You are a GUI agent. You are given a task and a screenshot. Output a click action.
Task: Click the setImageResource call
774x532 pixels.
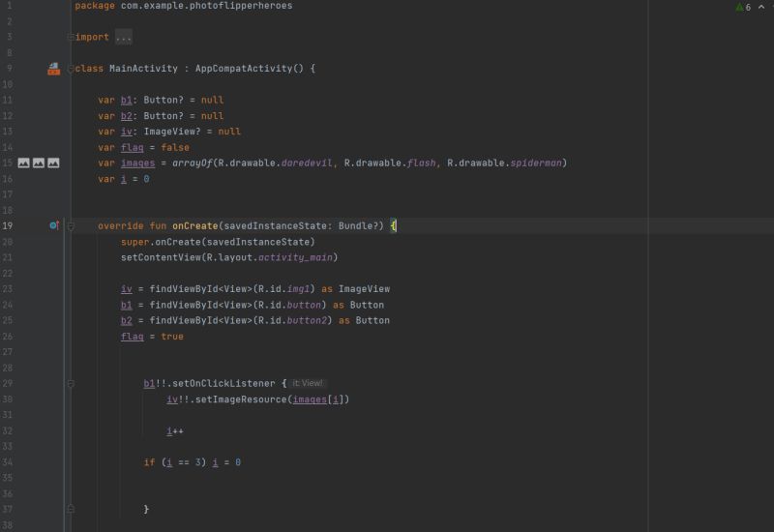pyautogui.click(x=241, y=399)
